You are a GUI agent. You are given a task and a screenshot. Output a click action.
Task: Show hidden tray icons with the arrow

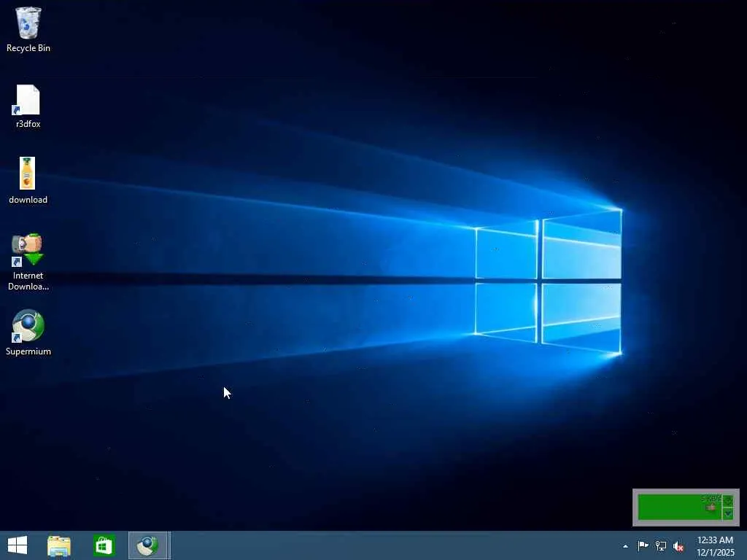[625, 546]
